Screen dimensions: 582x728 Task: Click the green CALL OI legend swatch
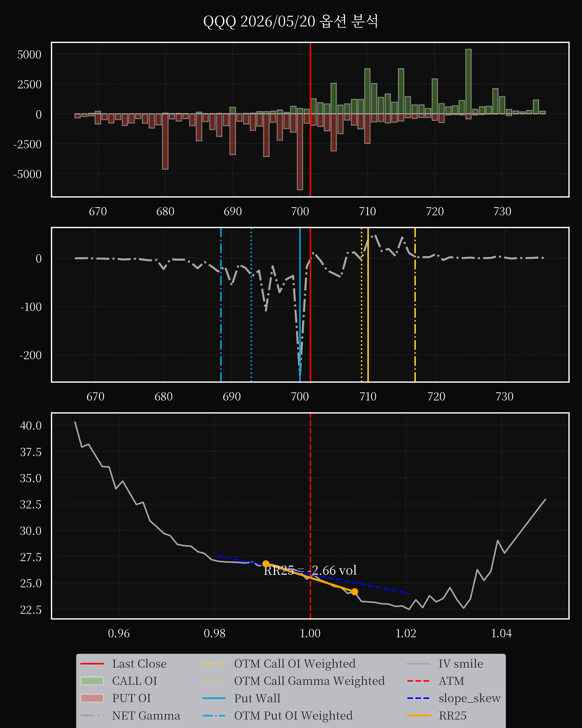click(x=92, y=681)
